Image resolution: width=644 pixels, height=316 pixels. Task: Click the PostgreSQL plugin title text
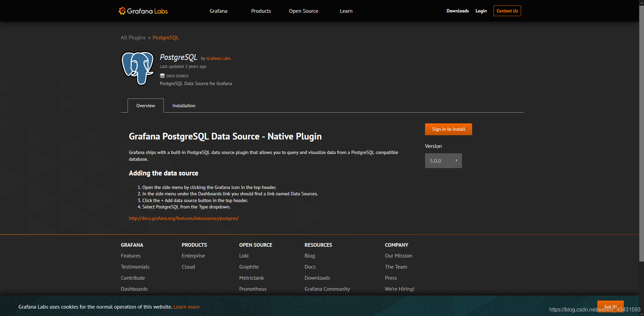179,57
